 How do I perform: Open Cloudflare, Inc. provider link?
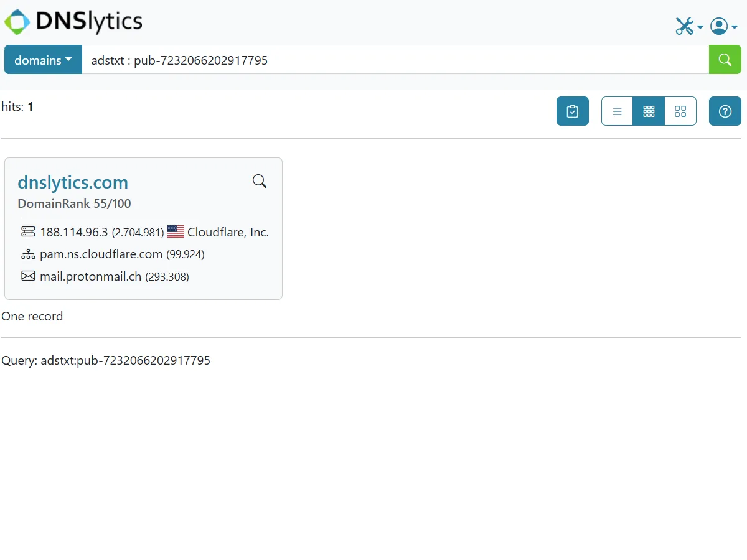click(228, 232)
